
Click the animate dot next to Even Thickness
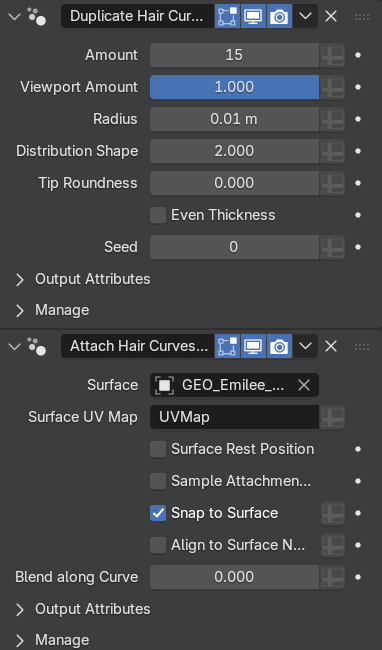[358, 215]
